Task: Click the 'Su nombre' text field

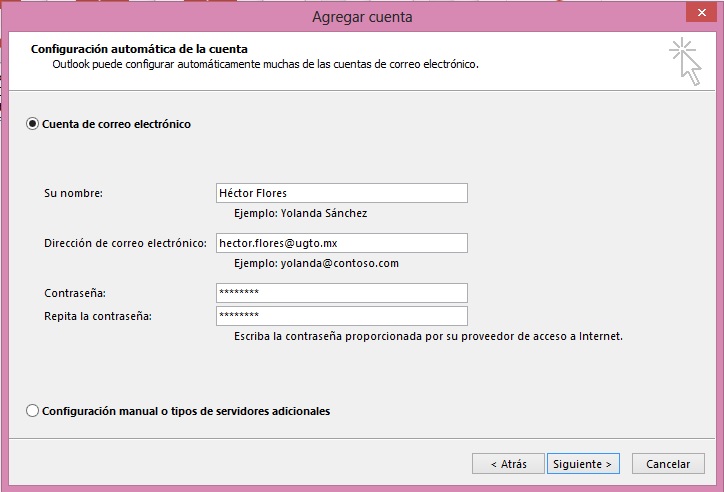Action: tap(341, 193)
